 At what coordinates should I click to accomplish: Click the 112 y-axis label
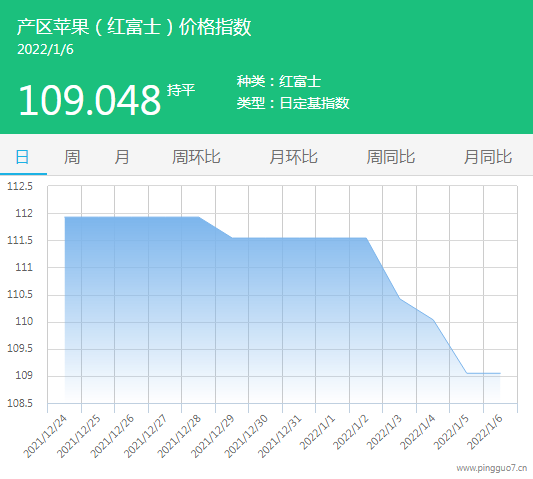[x=24, y=213]
